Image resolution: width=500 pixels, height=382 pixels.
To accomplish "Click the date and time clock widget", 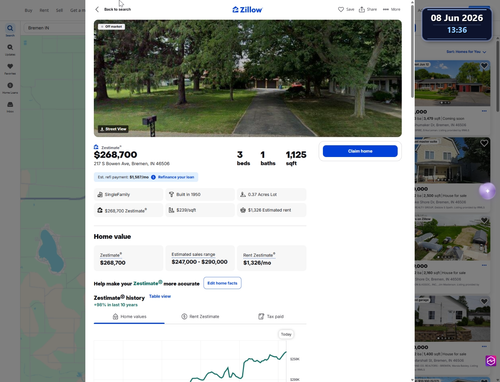I will 457,24.
